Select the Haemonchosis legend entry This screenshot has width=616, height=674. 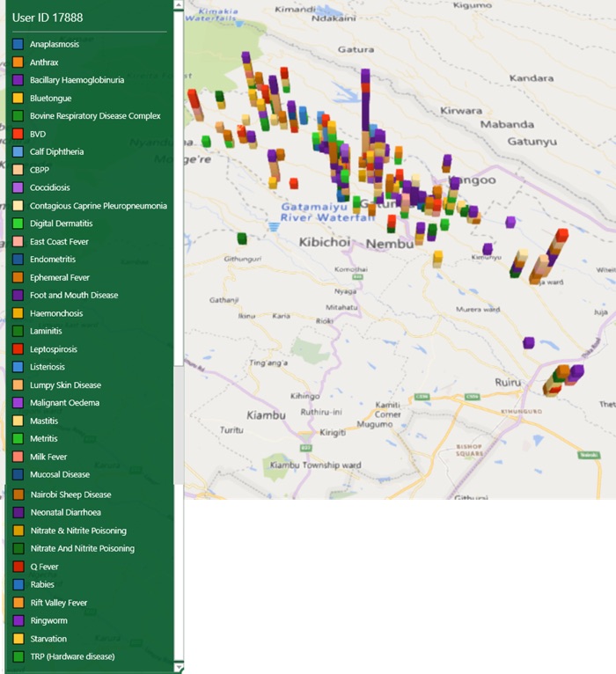(48, 313)
